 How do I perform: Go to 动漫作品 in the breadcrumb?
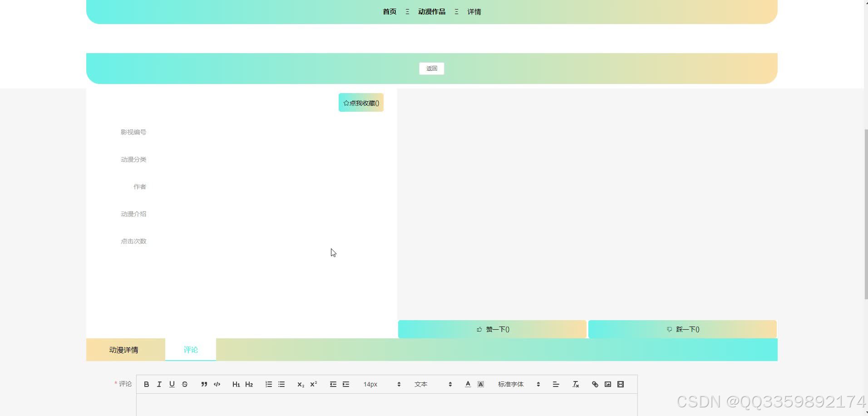[x=432, y=12]
